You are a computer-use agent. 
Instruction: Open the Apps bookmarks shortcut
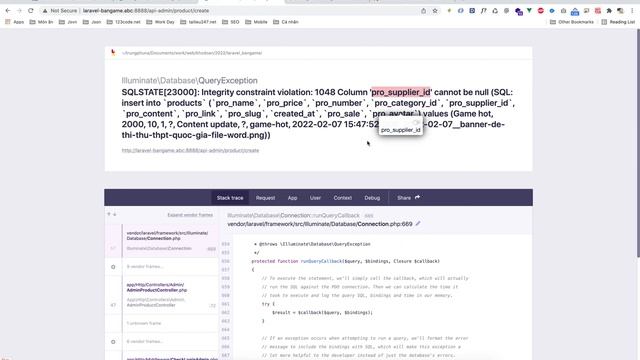point(15,22)
